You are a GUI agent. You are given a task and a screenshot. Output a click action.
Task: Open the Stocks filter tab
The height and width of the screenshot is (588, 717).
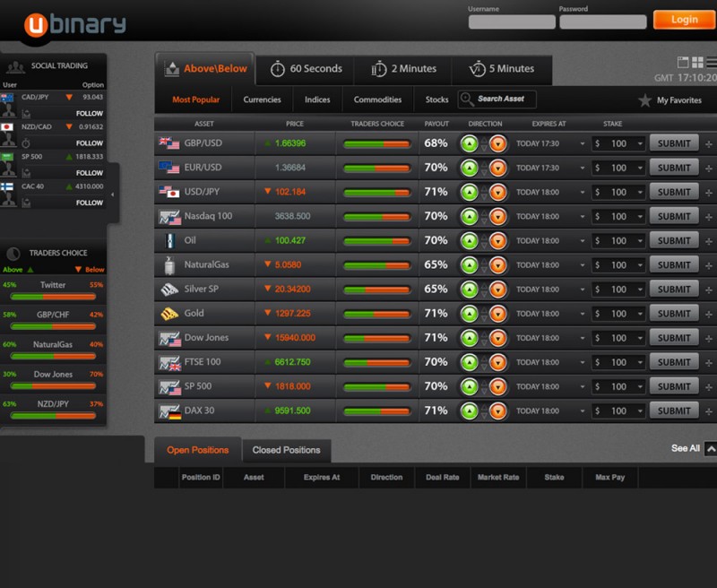click(x=436, y=99)
